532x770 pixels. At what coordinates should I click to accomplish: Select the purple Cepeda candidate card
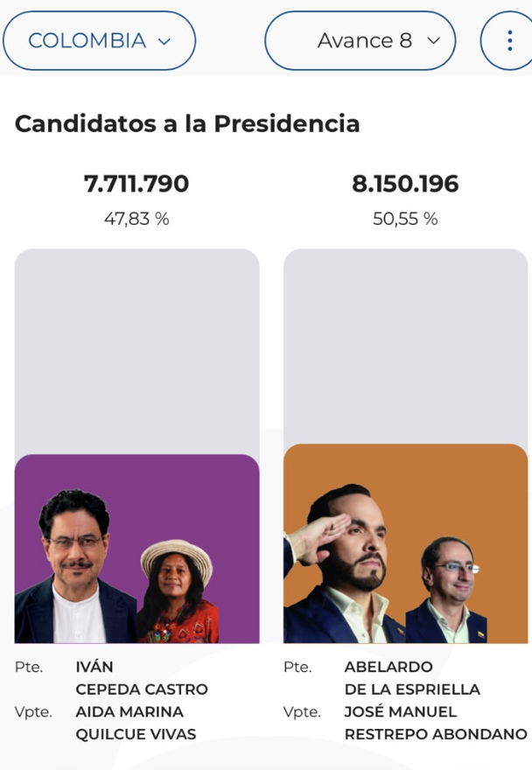pyautogui.click(x=137, y=549)
